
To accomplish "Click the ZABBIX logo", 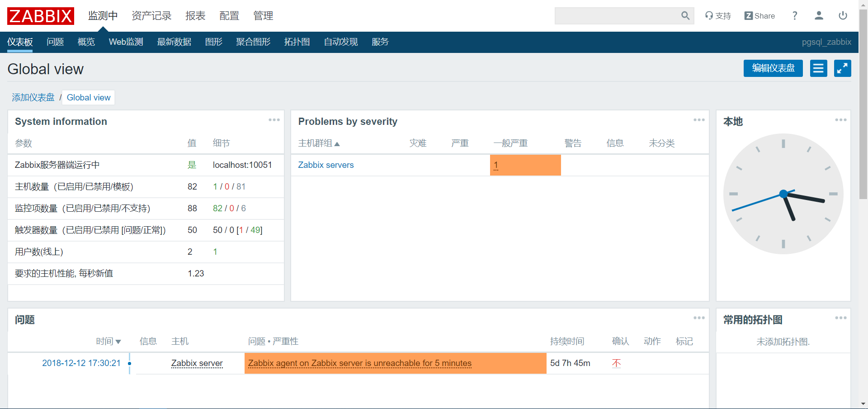I will [41, 16].
